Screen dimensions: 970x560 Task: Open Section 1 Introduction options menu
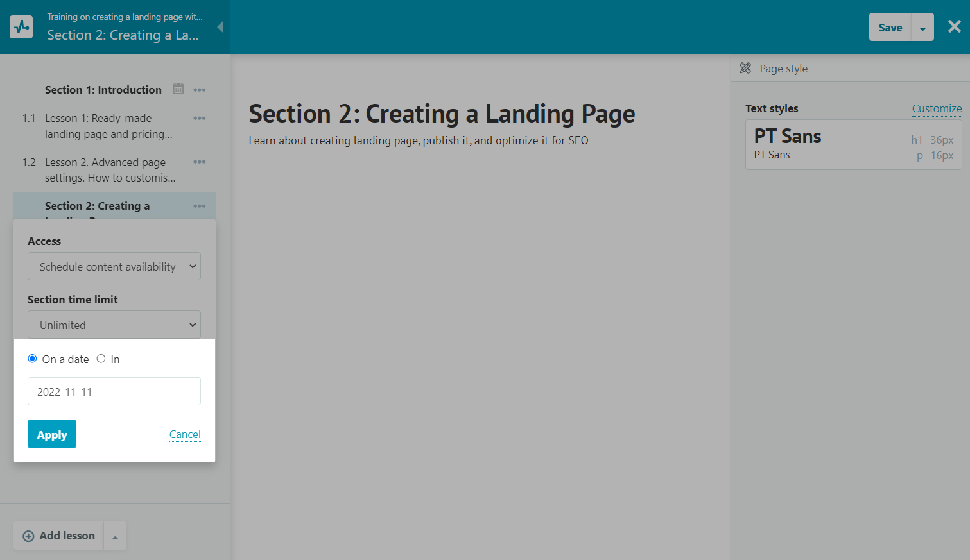coord(200,90)
